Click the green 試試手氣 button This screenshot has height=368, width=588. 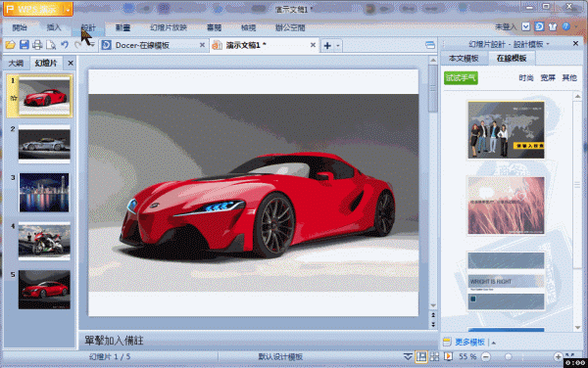[x=461, y=78]
